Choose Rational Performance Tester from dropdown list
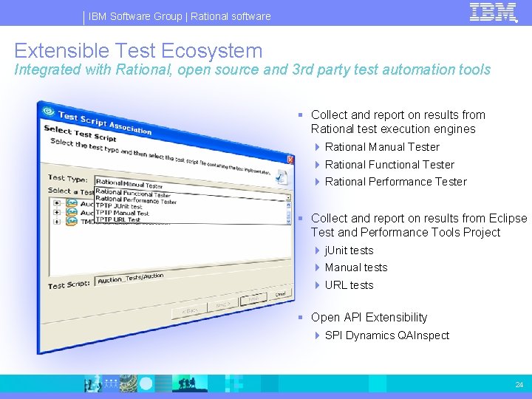Viewport: 532px width, 399px height. (x=136, y=200)
